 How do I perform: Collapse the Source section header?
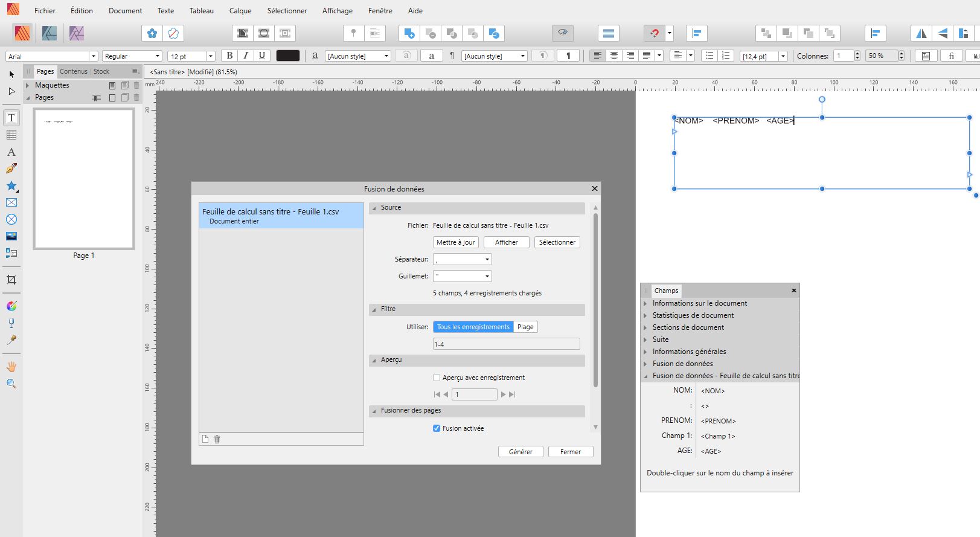tap(374, 208)
